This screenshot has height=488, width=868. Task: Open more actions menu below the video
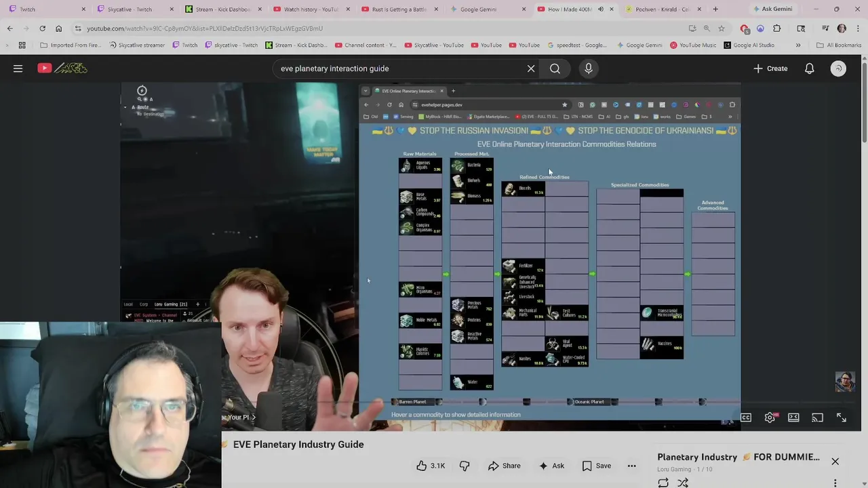631,466
